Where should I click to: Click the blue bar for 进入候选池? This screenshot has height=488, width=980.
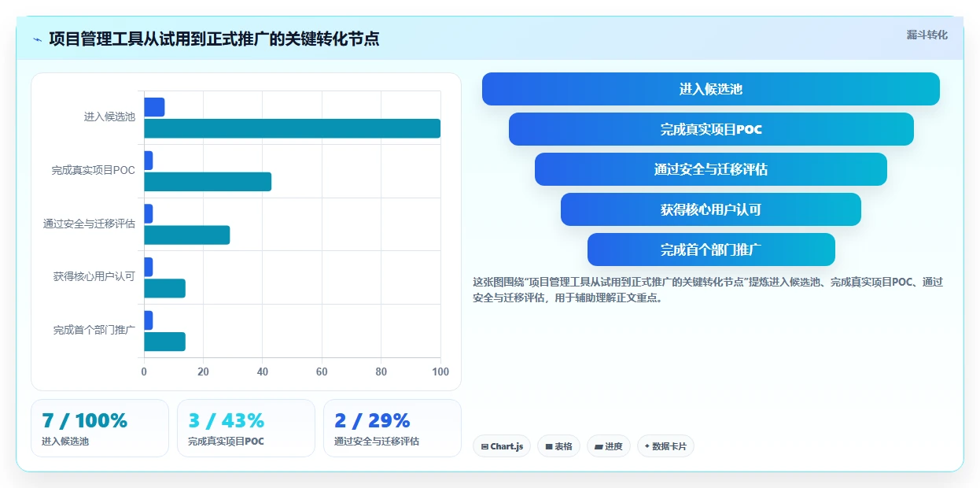click(154, 107)
